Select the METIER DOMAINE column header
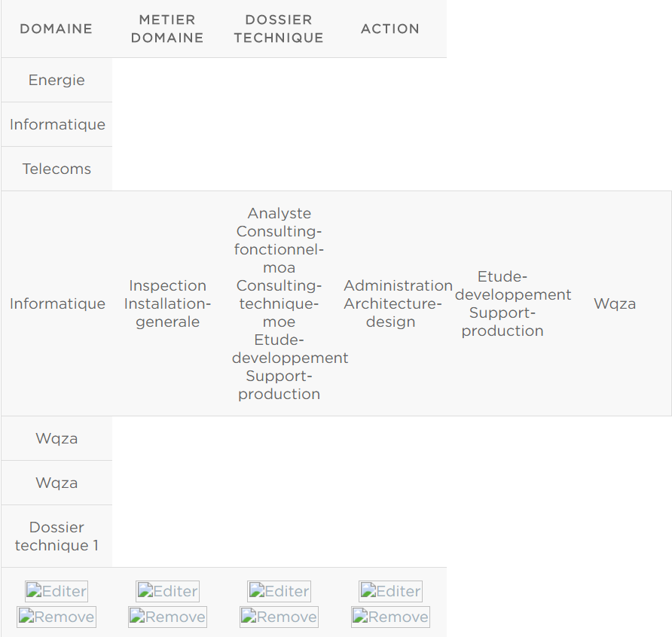The image size is (672, 637). pyautogui.click(x=167, y=29)
